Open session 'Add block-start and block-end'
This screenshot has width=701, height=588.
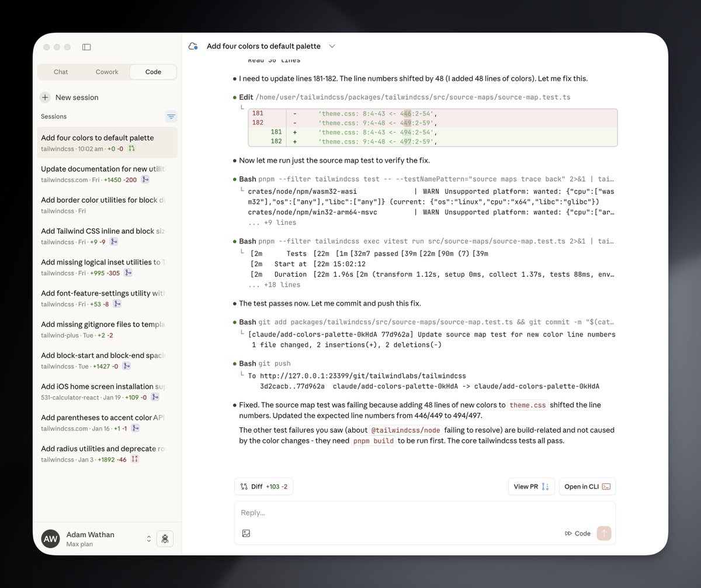point(107,360)
